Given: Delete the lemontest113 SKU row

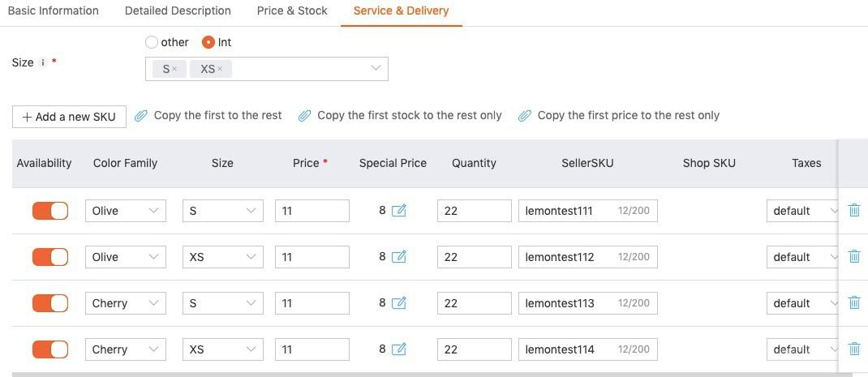Looking at the screenshot, I should tap(854, 303).
